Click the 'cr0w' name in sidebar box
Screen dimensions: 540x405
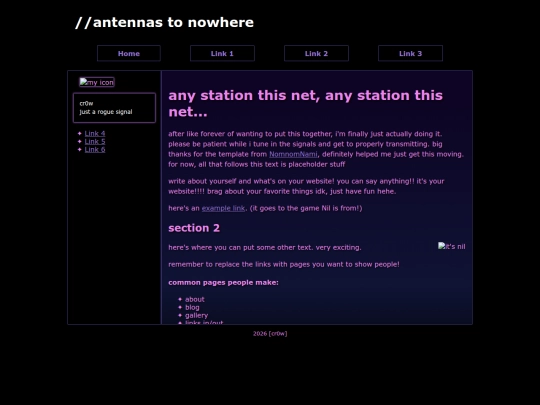click(x=86, y=103)
